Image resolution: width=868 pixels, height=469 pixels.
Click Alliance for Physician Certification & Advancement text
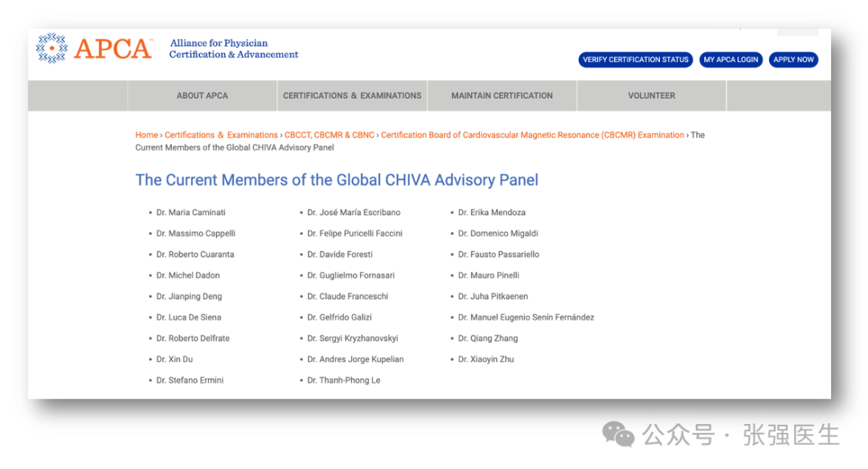[x=234, y=49]
